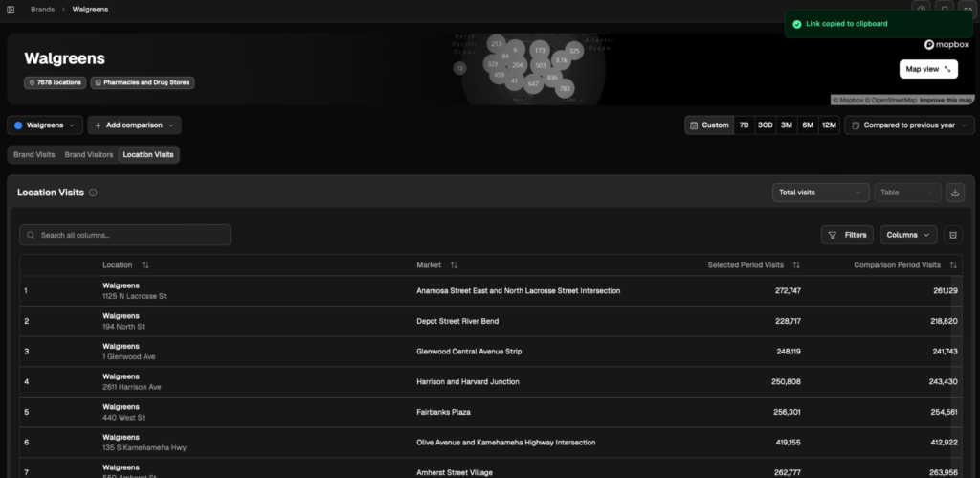Click the 783 map cluster marker
The image size is (980, 478).
[565, 88]
